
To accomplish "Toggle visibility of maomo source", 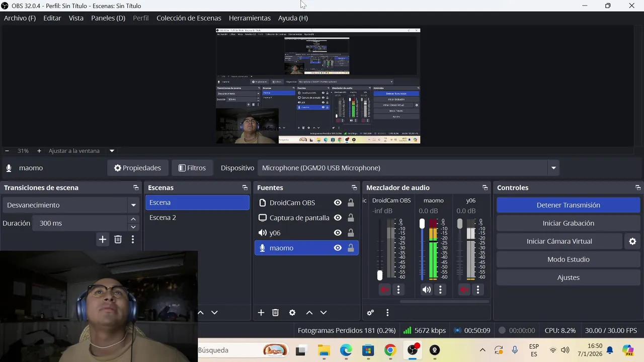I will click(338, 248).
